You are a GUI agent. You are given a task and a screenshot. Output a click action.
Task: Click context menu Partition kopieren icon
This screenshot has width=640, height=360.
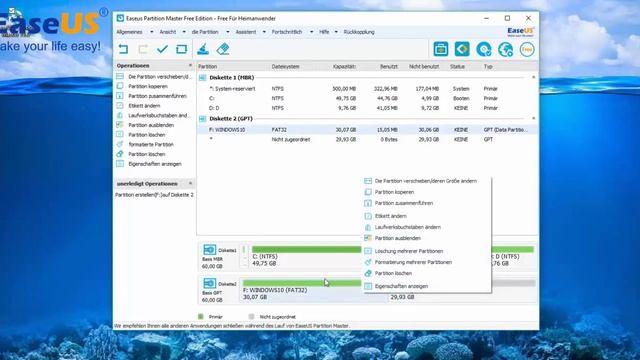point(368,192)
